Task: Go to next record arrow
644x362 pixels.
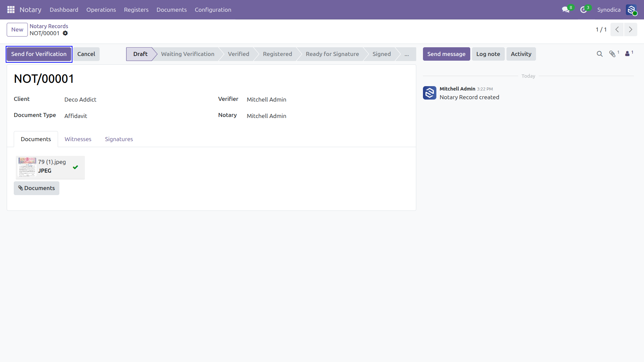Action: click(631, 29)
